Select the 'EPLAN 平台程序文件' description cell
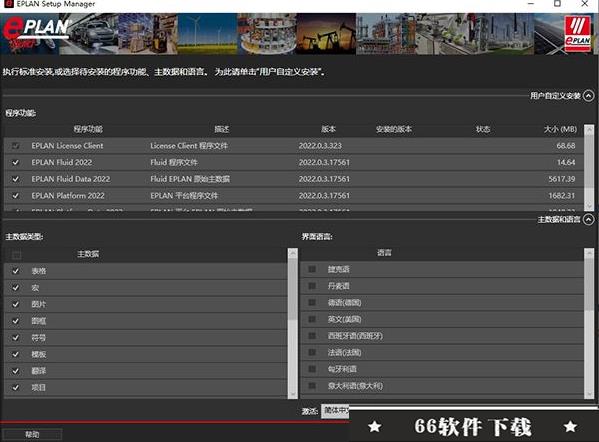This screenshot has height=442, width=599. 184,196
